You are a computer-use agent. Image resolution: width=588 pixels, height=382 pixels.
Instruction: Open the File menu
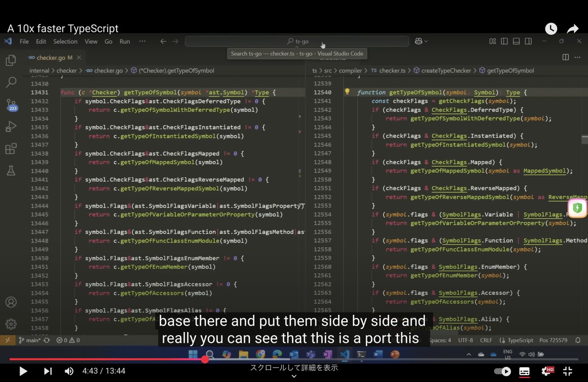pos(24,42)
